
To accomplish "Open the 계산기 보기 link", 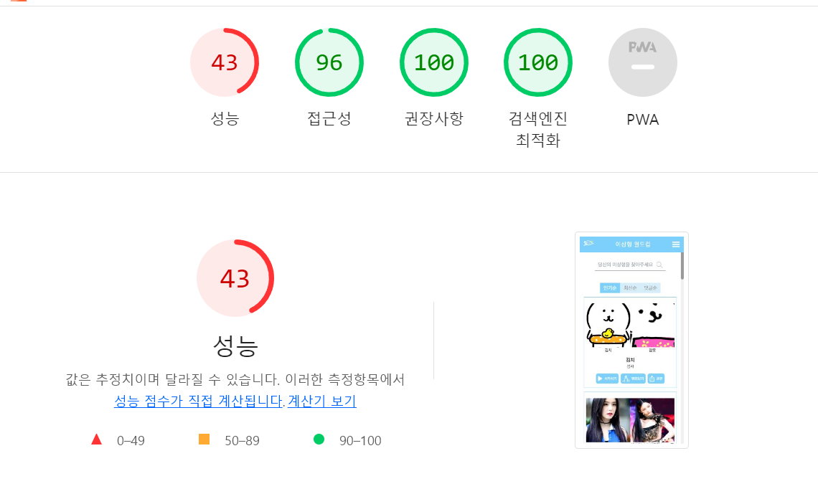I will tap(322, 401).
